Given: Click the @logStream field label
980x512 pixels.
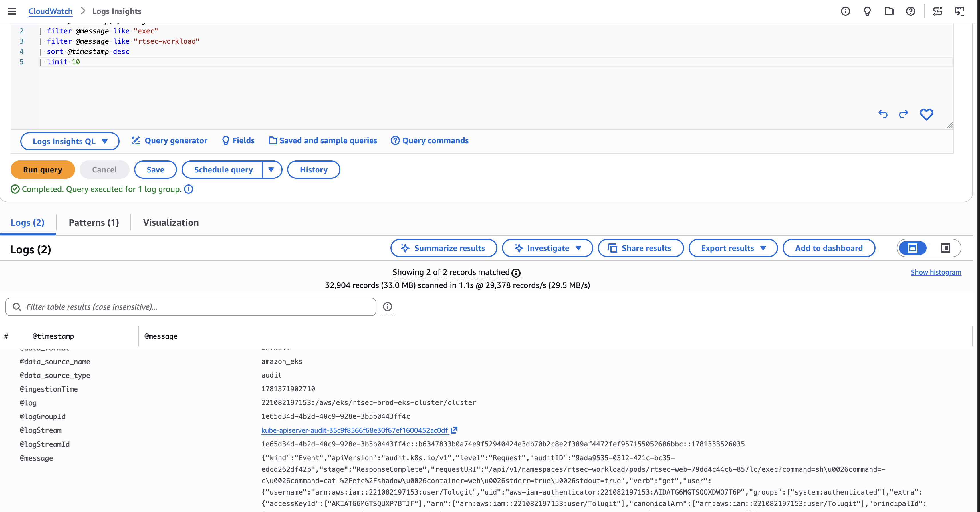Looking at the screenshot, I should point(41,430).
